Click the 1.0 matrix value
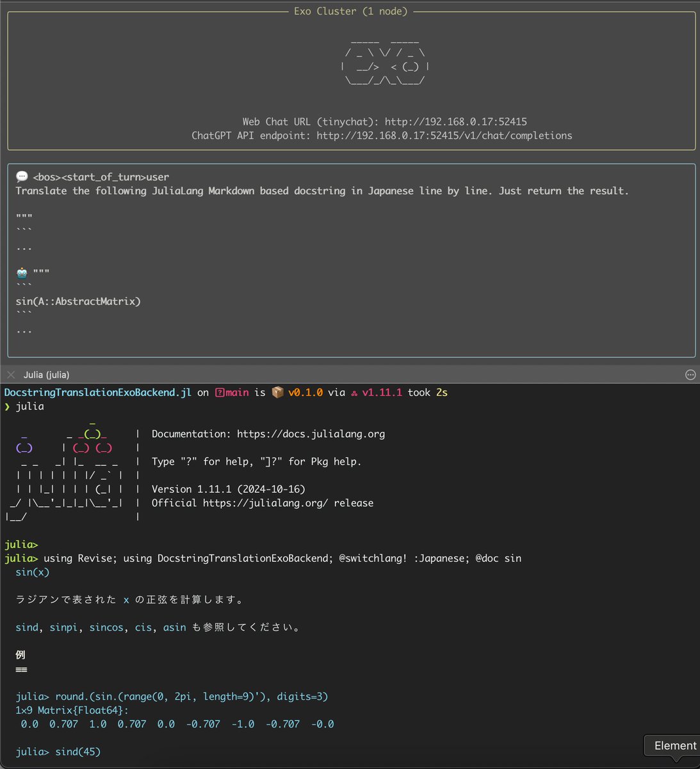The height and width of the screenshot is (769, 700). pos(98,724)
